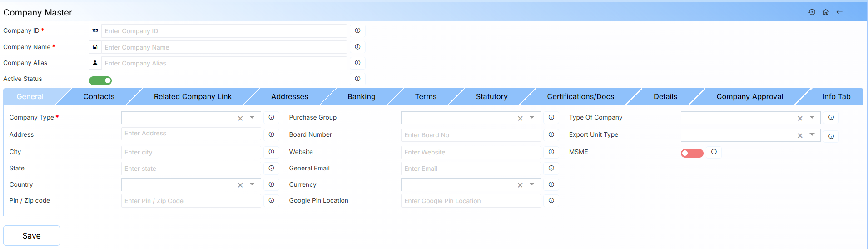Screen dimensions: 868x249
Task: Click info icon beside Type Of Company
Action: pyautogui.click(x=831, y=117)
